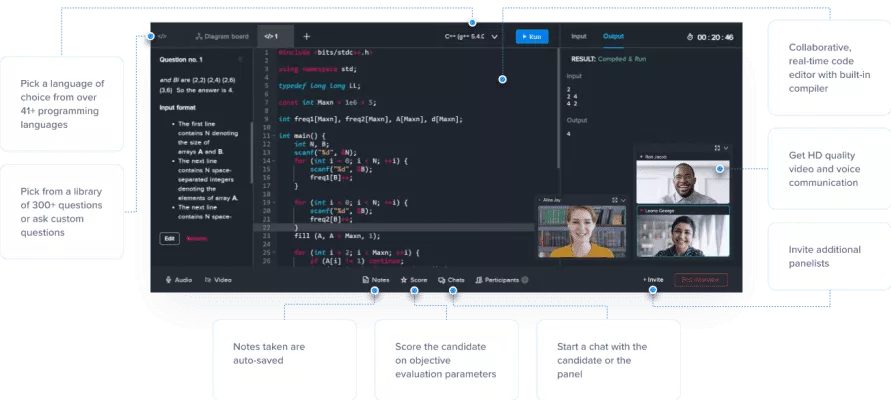Click the Edit button below the question
The image size is (891, 400).
(169, 239)
